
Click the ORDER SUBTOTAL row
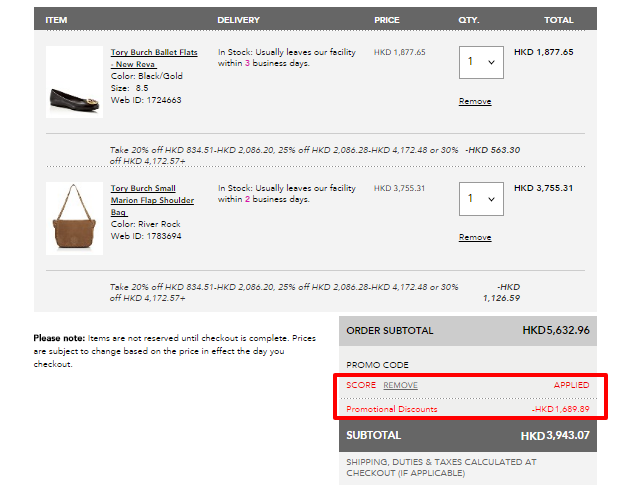[x=468, y=330]
